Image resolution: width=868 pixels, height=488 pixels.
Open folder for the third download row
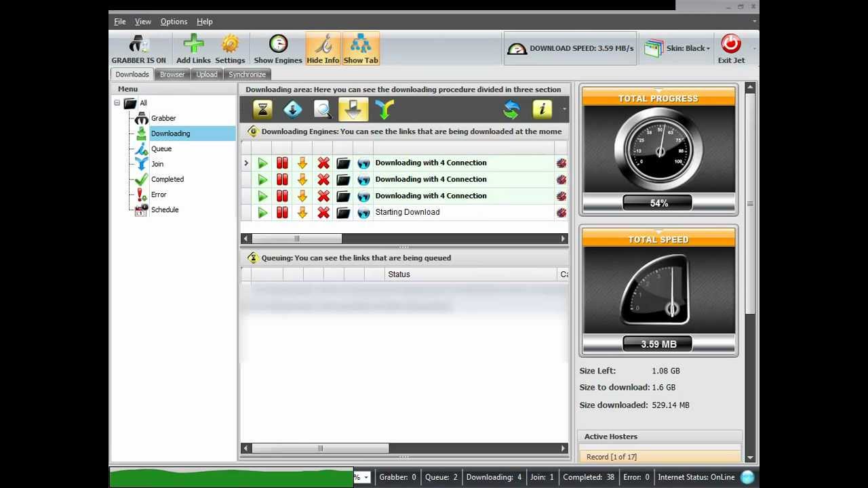[x=343, y=196]
